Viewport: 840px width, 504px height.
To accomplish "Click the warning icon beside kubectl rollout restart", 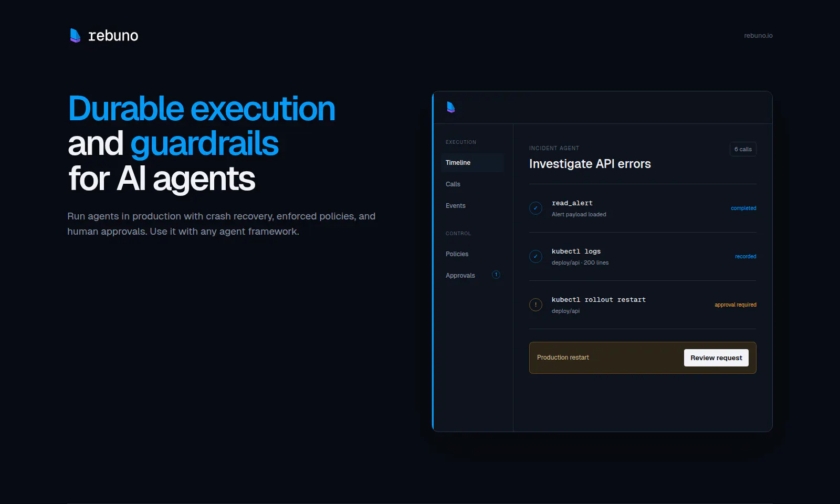I will click(x=535, y=305).
